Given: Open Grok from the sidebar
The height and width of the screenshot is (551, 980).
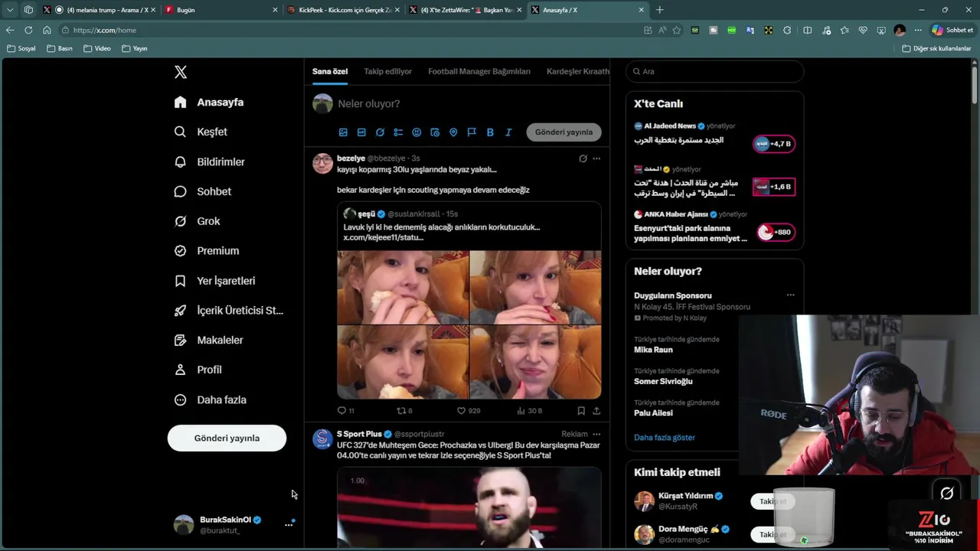Looking at the screenshot, I should coord(198,221).
